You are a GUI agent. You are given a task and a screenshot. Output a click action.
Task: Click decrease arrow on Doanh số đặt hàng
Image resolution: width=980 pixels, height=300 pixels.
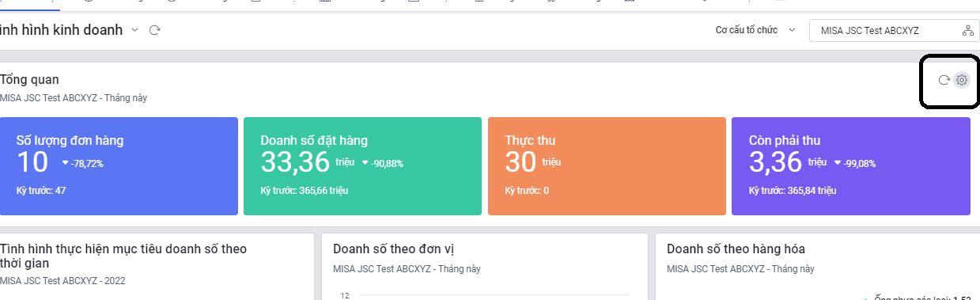tap(365, 163)
